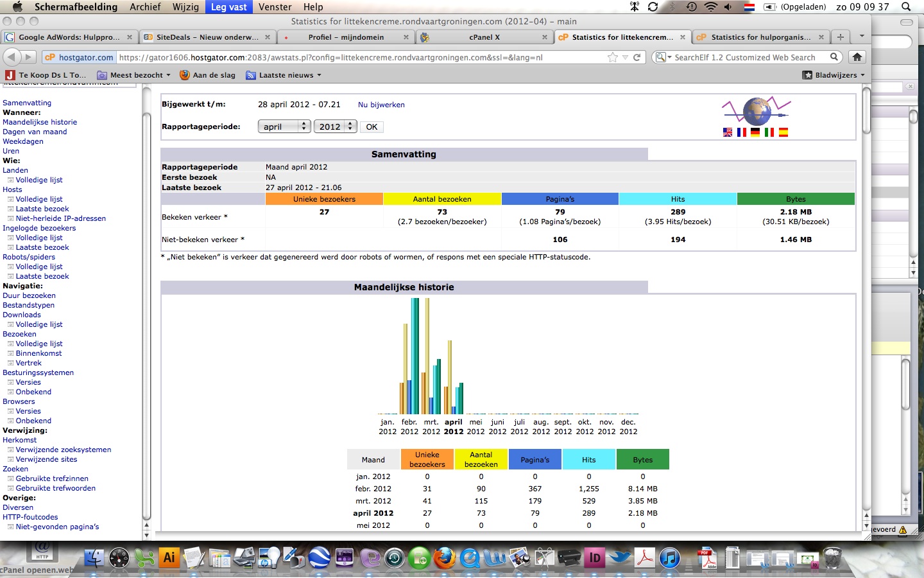Switch to Statistics for hulporganis… tab
This screenshot has width=924, height=578.
[761, 37]
